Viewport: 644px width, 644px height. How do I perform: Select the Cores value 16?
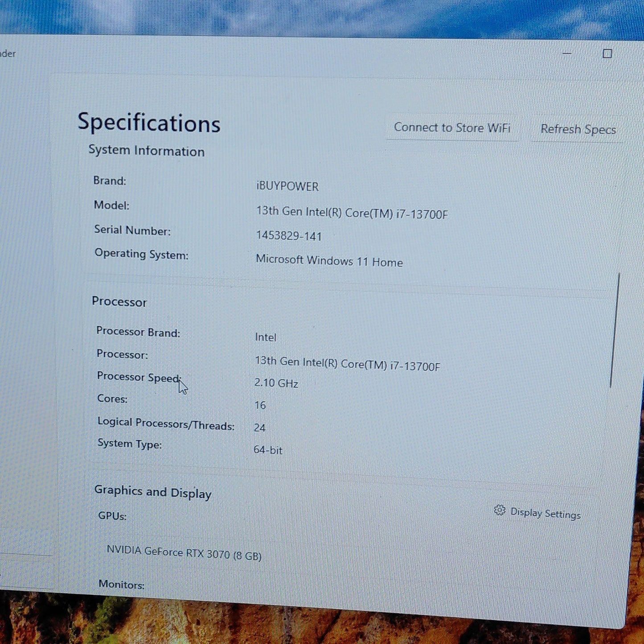click(x=260, y=405)
